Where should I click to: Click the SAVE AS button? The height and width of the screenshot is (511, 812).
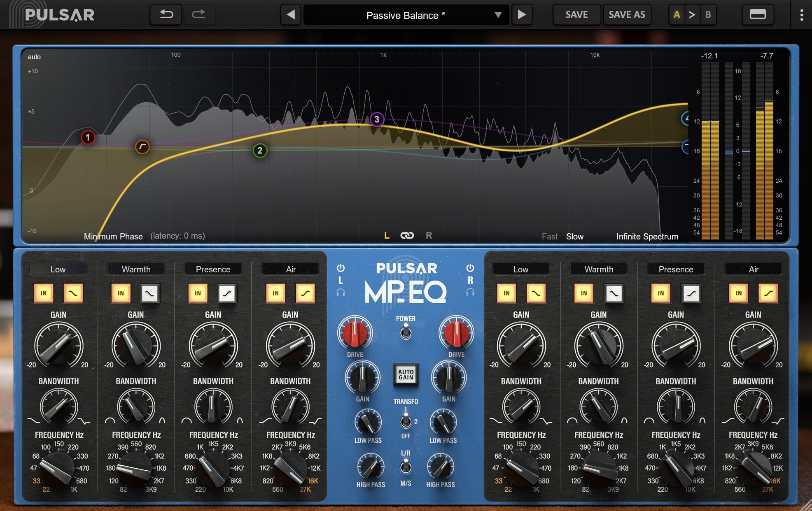click(627, 14)
